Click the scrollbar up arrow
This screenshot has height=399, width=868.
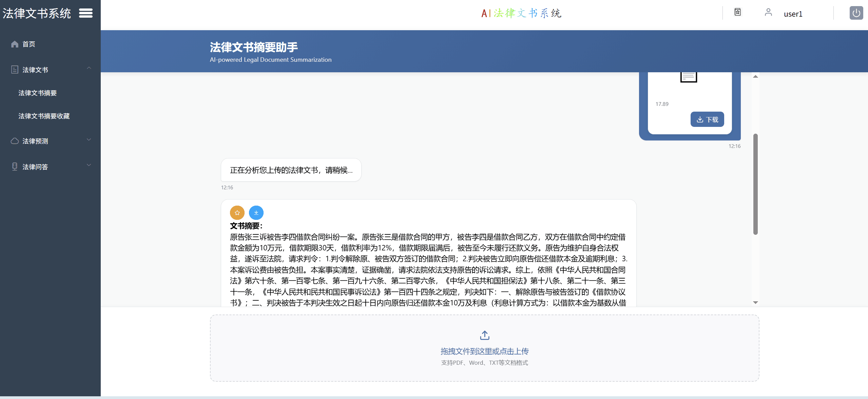point(755,77)
